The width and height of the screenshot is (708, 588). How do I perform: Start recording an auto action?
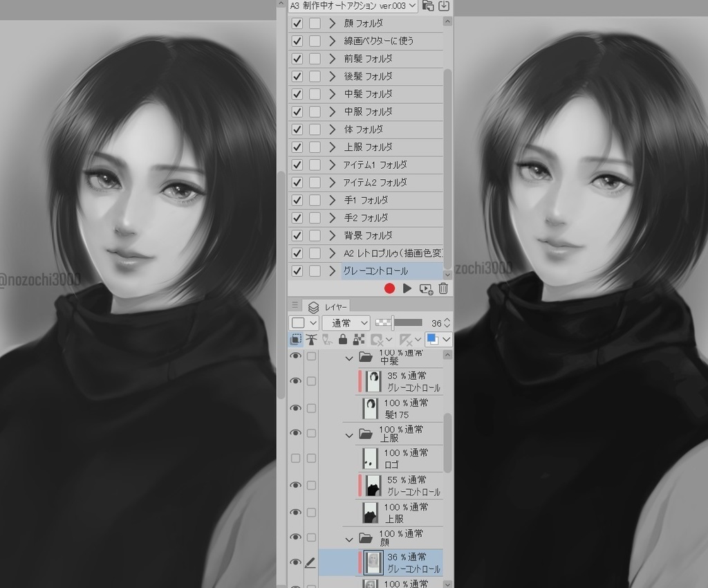pos(389,288)
